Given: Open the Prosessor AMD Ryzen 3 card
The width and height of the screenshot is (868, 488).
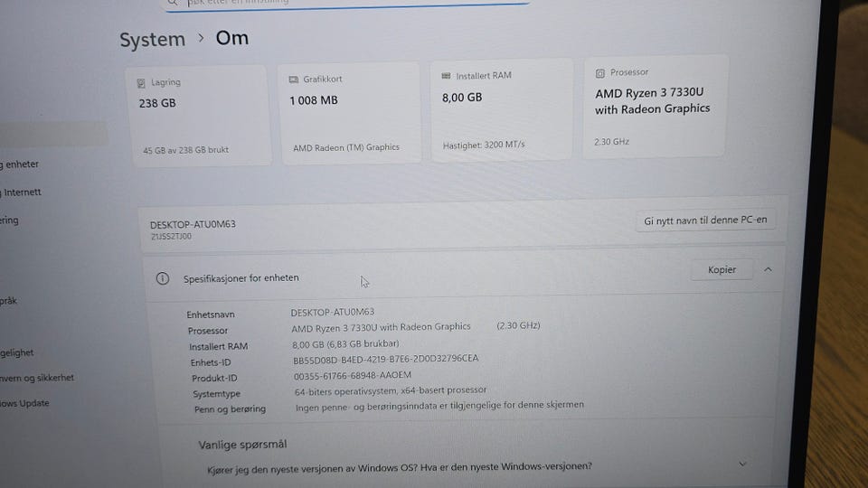Looking at the screenshot, I should pyautogui.click(x=655, y=106).
